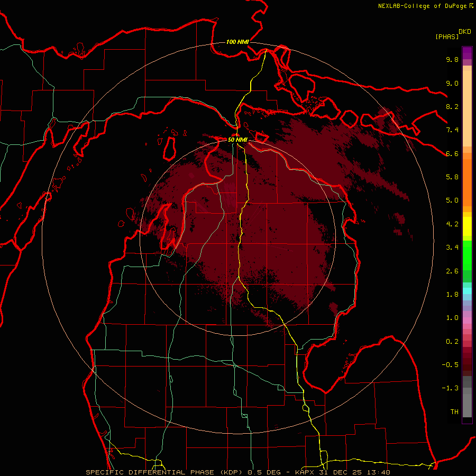476x476 pixels.
Task: Click the 4.2 scale label
Action: tap(452, 224)
